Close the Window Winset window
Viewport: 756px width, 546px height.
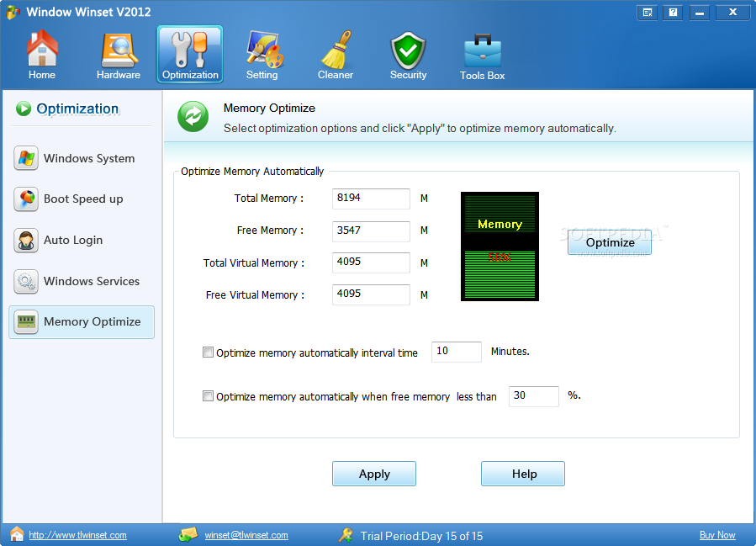click(x=732, y=13)
